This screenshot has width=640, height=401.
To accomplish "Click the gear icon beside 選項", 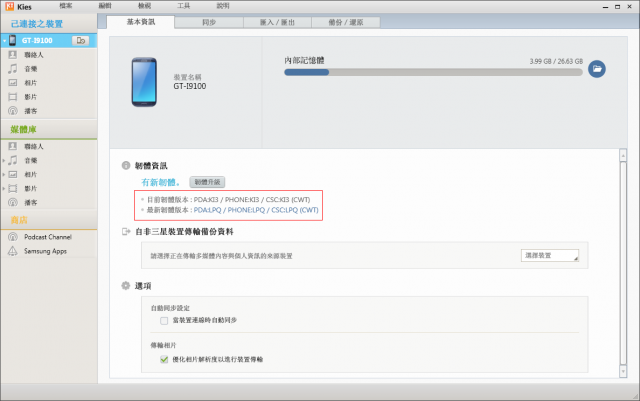I will click(126, 285).
